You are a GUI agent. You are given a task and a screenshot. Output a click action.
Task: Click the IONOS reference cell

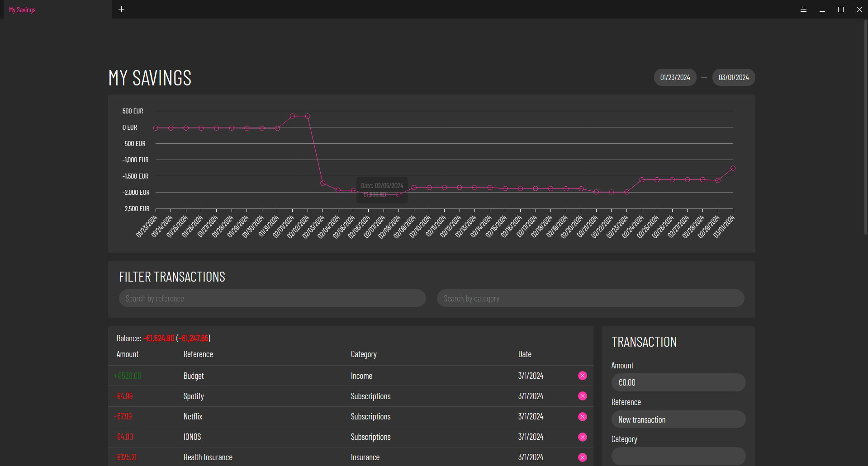[x=192, y=437]
